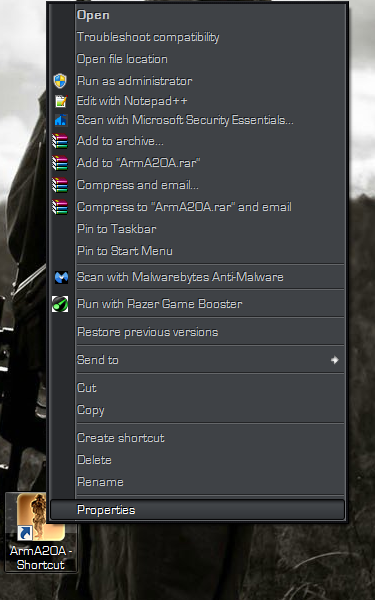Click WinRAR icon beside Compress to "ArmA2OA.rar" and email
375x600 pixels.
60,207
